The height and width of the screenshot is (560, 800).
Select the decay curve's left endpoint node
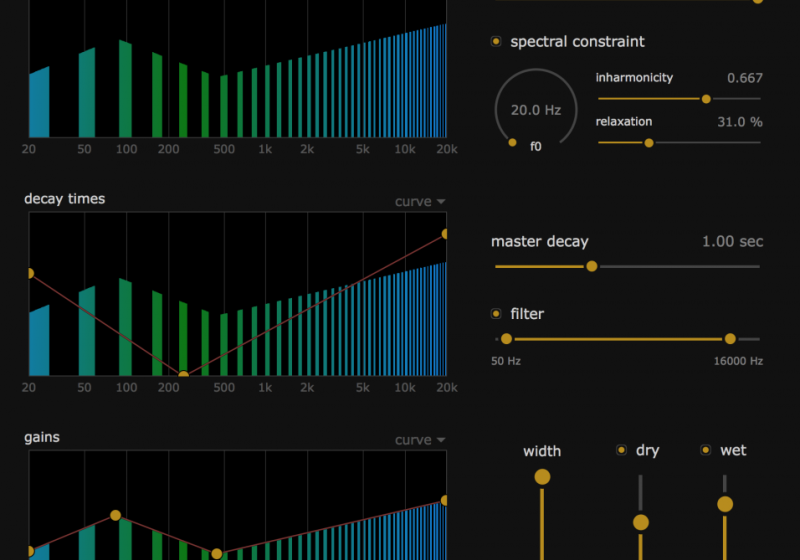pos(29,273)
